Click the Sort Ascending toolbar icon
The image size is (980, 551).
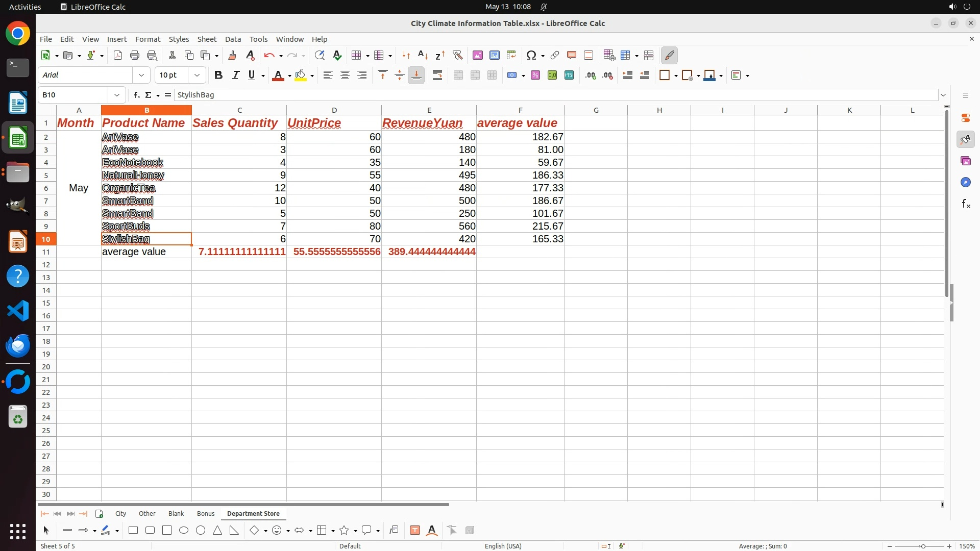point(423,55)
